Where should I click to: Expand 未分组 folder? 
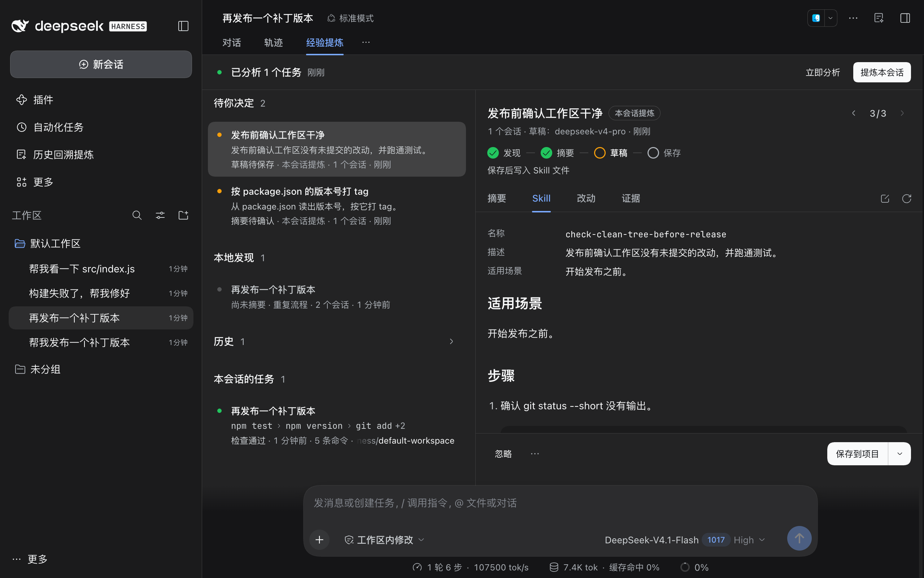[x=101, y=369]
